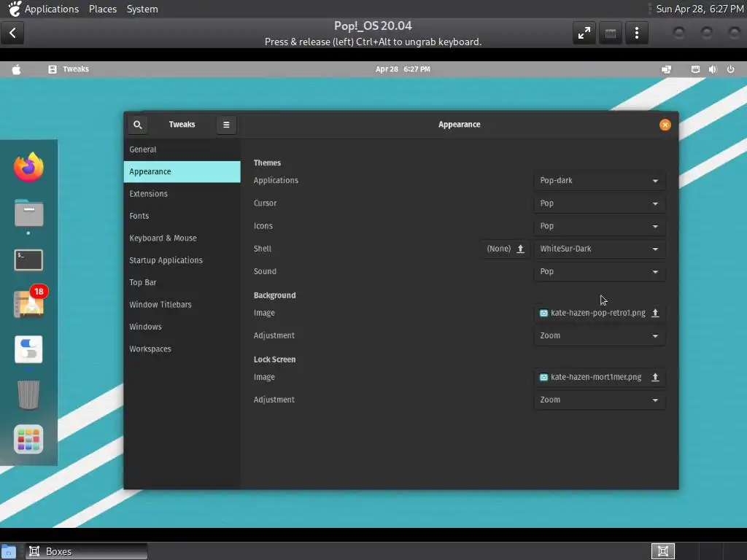The height and width of the screenshot is (560, 747).
Task: Select General in the Tweaks sidebar
Action: [x=182, y=149]
